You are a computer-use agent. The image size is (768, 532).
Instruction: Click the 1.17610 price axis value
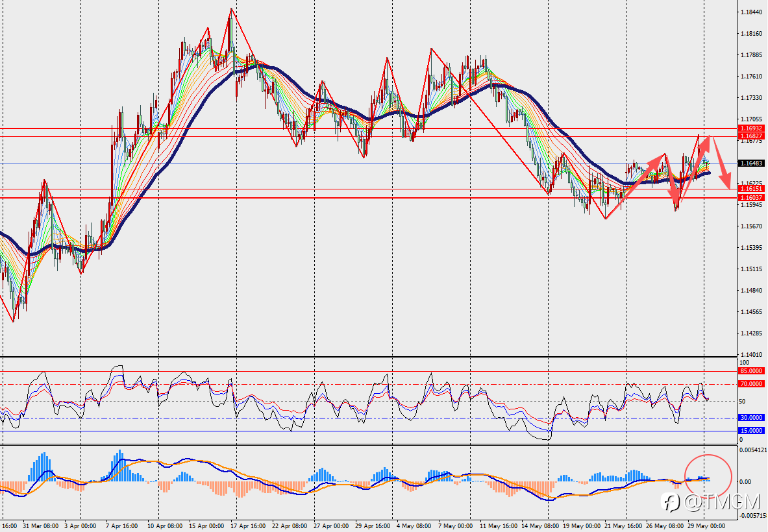[752, 77]
